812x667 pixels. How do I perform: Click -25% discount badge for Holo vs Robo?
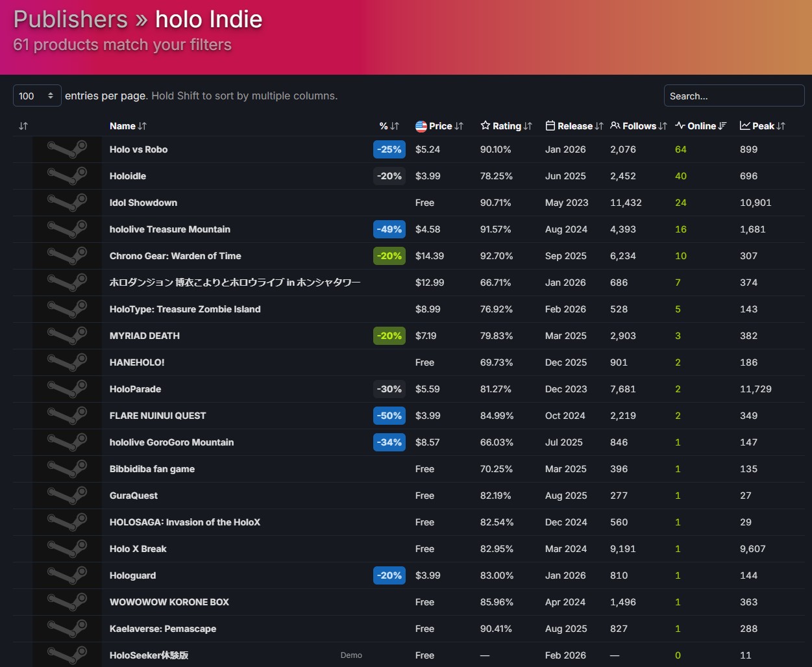[389, 149]
